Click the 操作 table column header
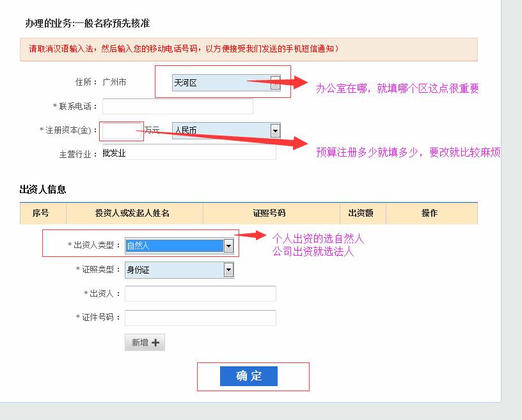Screen dimensions: 522x420 pos(431,213)
